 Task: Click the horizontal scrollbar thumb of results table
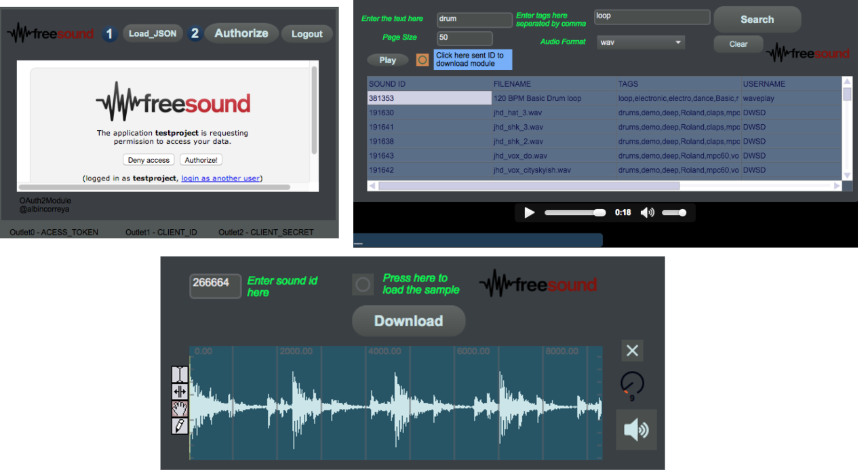coord(529,185)
